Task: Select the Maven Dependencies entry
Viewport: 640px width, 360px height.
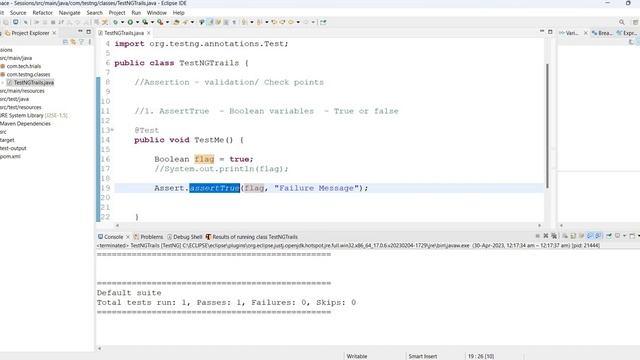Action: [x=25, y=124]
